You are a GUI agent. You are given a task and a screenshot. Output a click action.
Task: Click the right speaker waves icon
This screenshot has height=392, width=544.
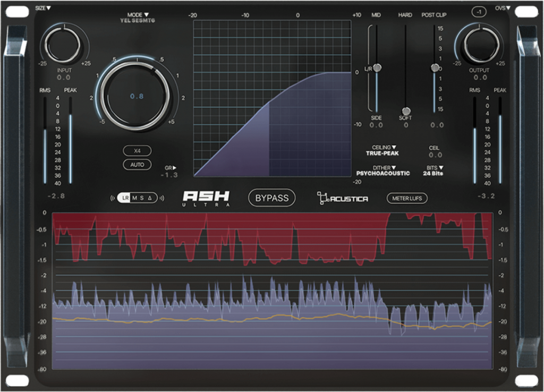(x=161, y=198)
